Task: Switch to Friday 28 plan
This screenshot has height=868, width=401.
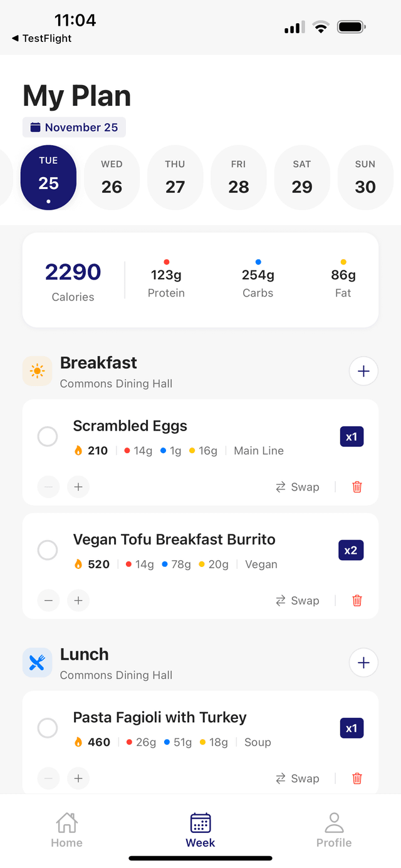Action: click(x=239, y=178)
